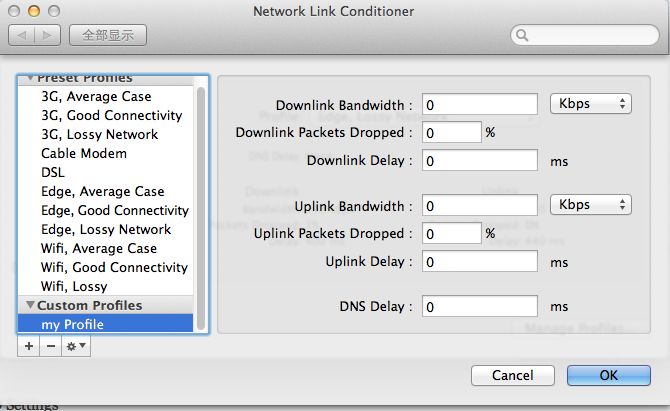
Task: Open the gear actions menu
Action: (76, 346)
